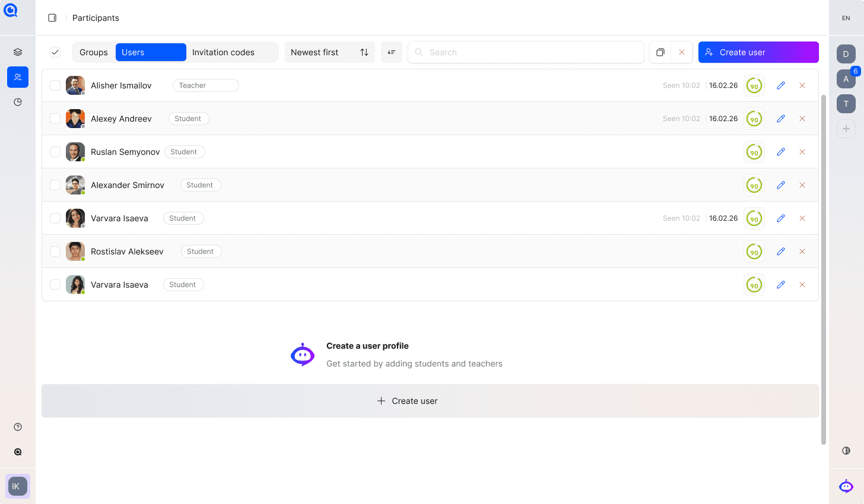864x504 pixels.
Task: Switch to the Invitation codes tab
Action: tap(223, 52)
